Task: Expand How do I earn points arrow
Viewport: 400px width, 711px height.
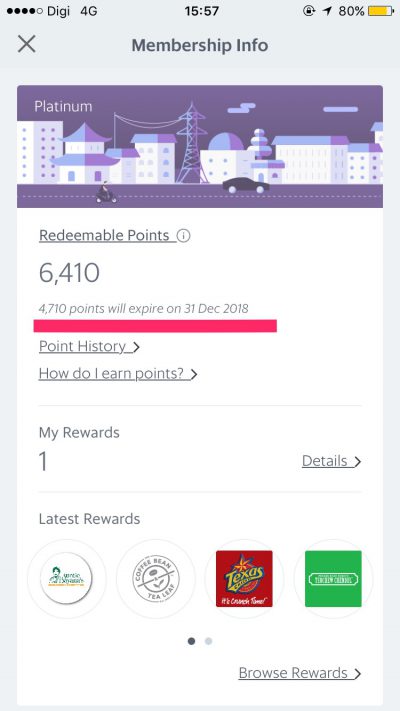Action: [x=194, y=375]
